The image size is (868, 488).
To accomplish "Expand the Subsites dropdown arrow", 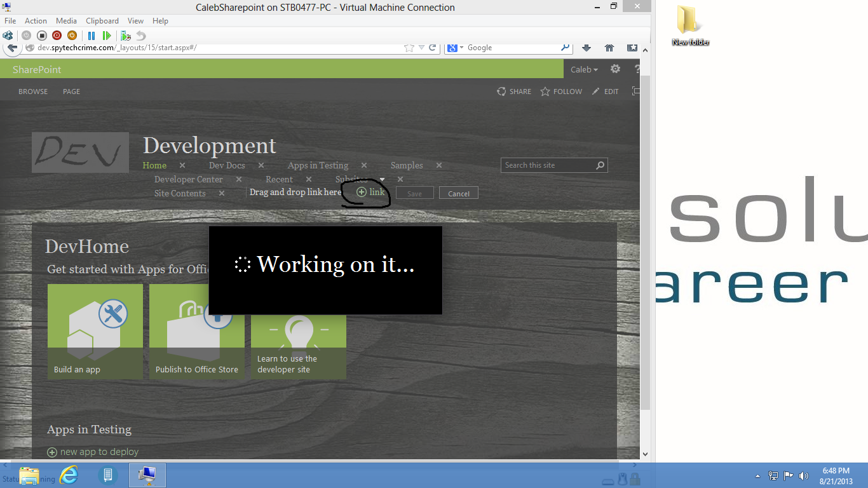I will click(382, 179).
